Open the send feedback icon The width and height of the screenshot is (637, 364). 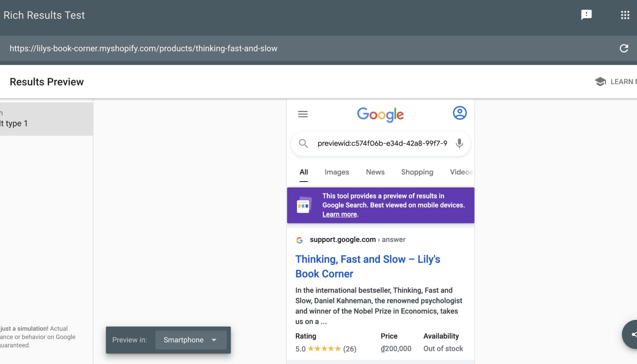click(x=586, y=15)
